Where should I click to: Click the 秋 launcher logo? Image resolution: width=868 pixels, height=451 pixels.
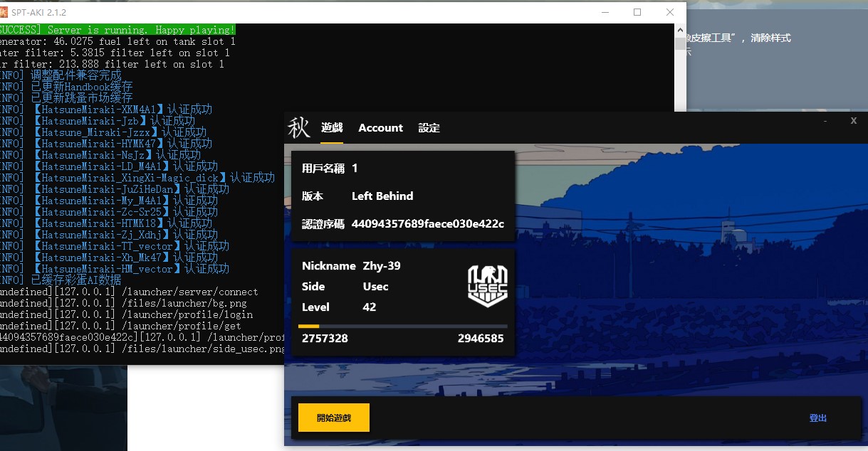pyautogui.click(x=299, y=128)
